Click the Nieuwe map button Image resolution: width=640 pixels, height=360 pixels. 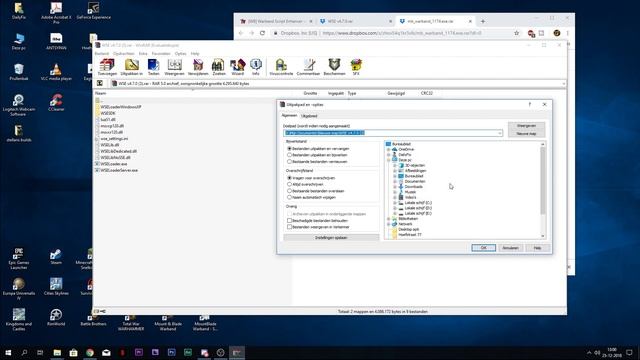pos(526,133)
